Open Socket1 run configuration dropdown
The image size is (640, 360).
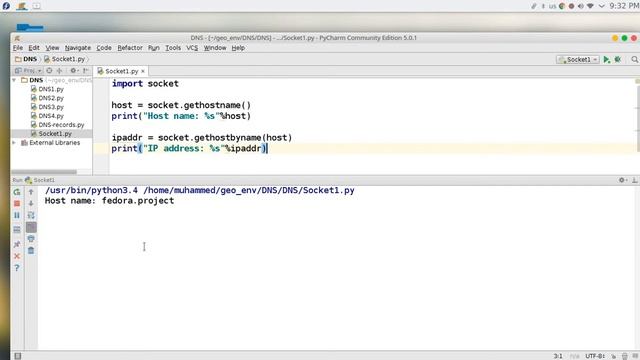pyautogui.click(x=578, y=60)
